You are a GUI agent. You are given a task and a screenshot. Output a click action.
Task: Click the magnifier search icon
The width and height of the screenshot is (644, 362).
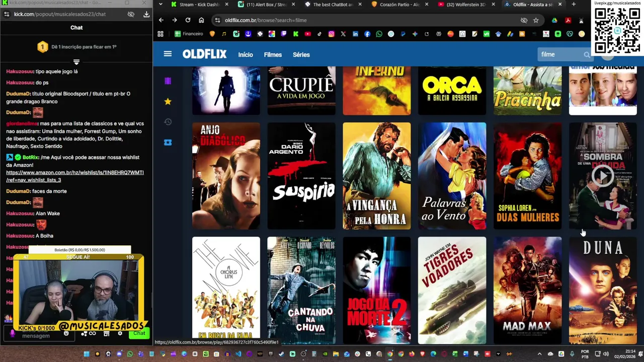(x=587, y=54)
